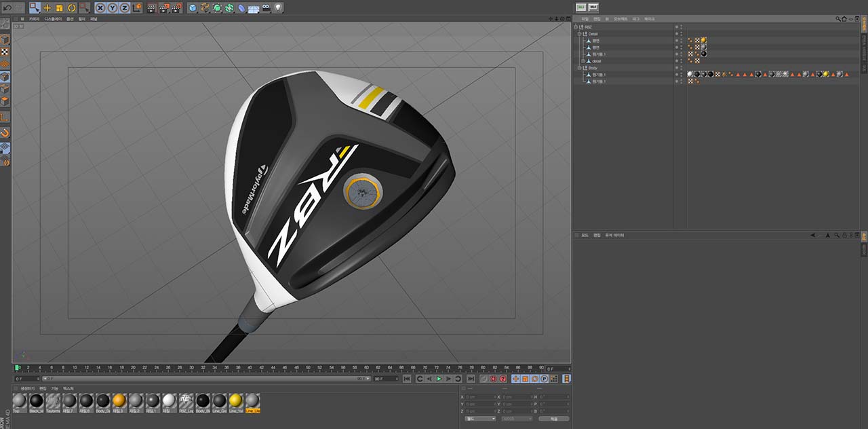Click the magnet snap icon in left sidebar
This screenshot has width=868, height=429.
point(5,132)
